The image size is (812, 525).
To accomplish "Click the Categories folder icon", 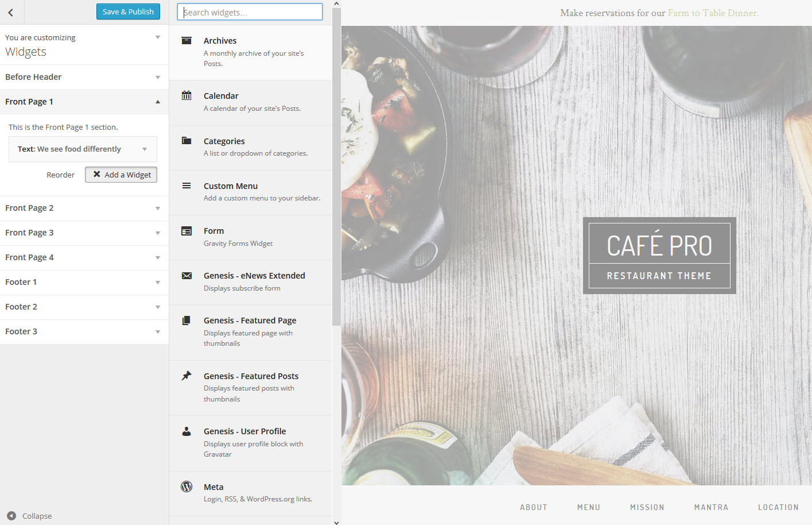I will 187,141.
